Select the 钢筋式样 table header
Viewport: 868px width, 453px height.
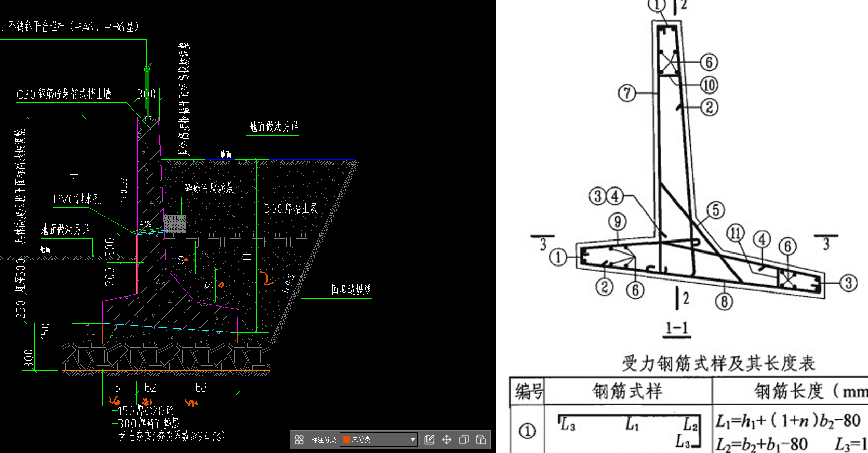click(x=627, y=391)
